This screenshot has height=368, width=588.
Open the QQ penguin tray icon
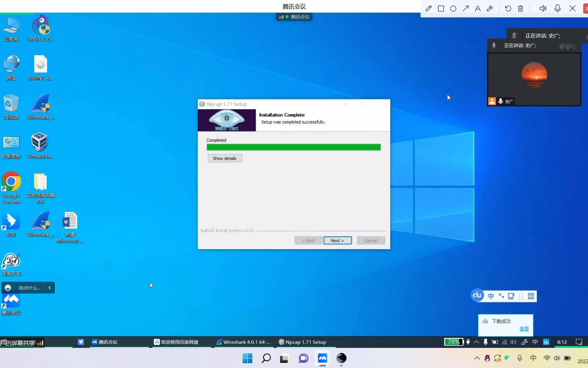pos(487,358)
